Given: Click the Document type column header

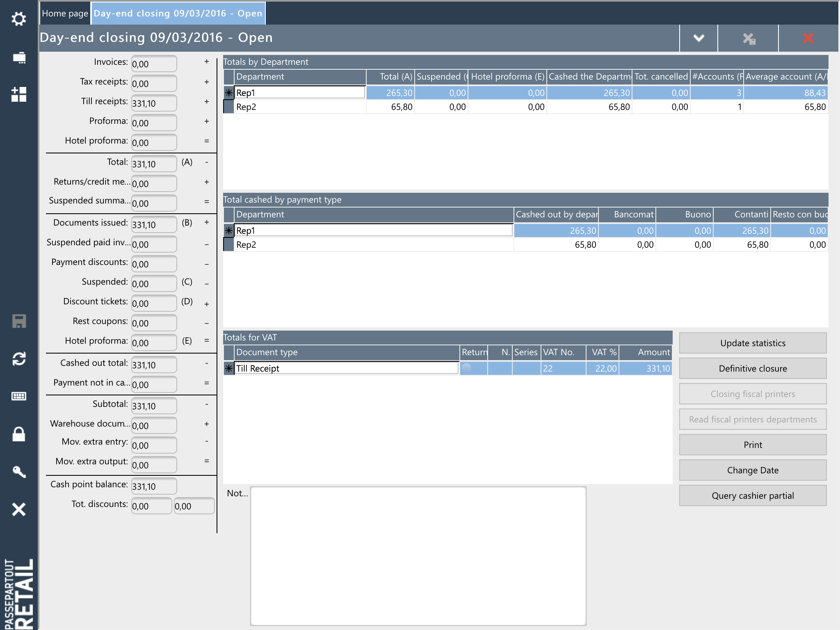Looking at the screenshot, I should coord(347,352).
